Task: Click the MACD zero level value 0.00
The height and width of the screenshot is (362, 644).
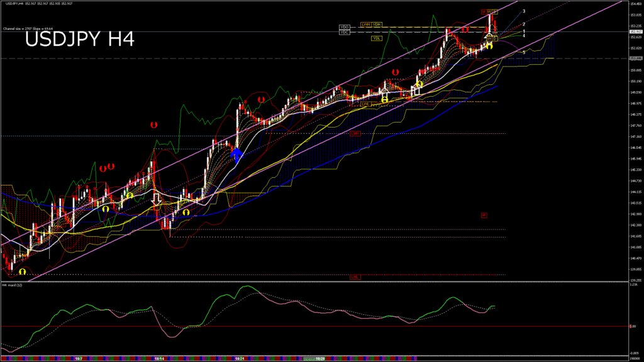Action: [x=633, y=326]
